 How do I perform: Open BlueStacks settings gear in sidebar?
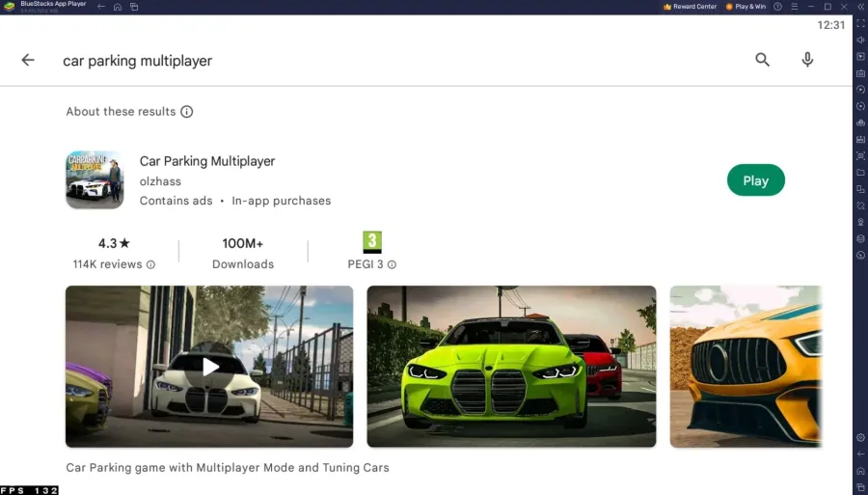(x=860, y=437)
